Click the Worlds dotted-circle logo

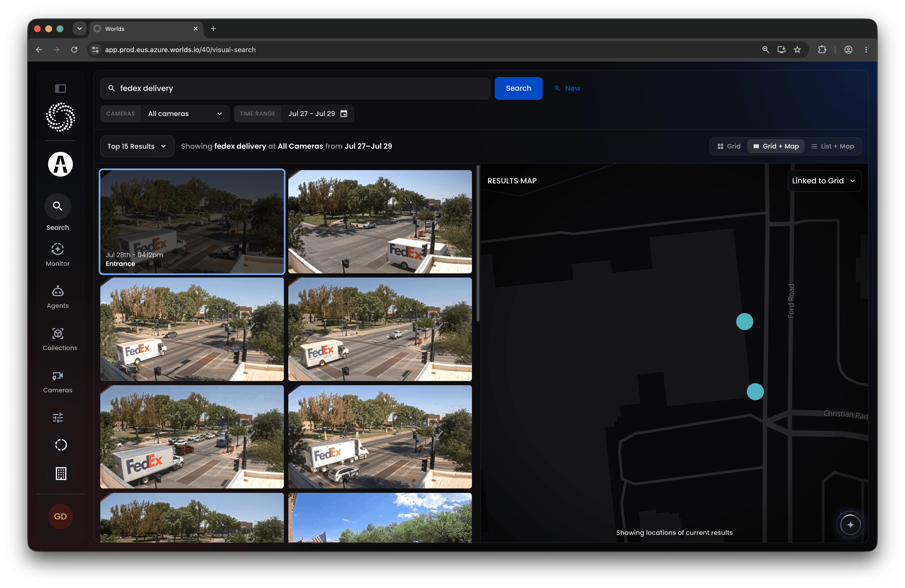tap(60, 117)
